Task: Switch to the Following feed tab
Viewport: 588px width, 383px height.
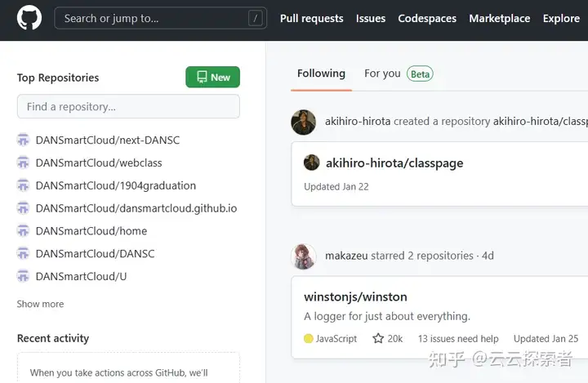Action: point(321,73)
